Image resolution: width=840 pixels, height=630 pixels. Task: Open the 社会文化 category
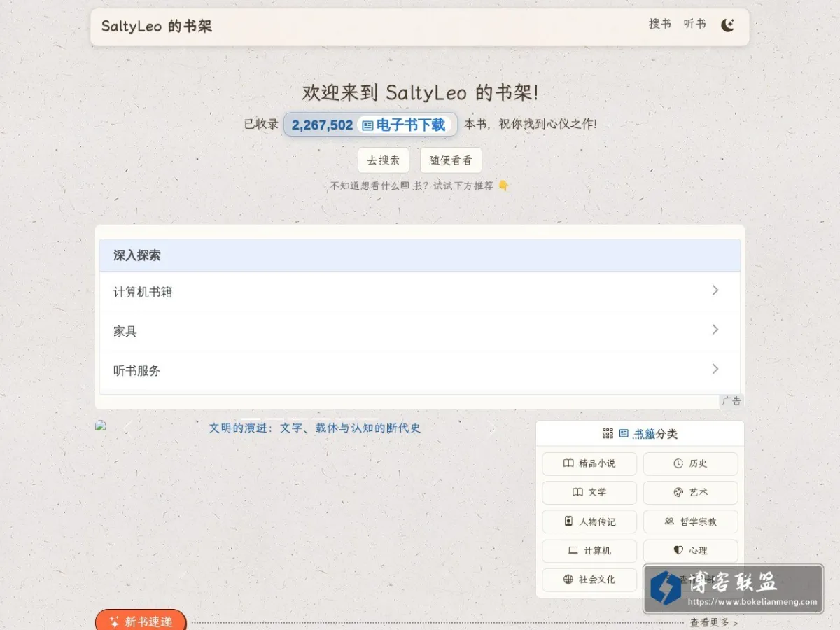click(x=589, y=580)
